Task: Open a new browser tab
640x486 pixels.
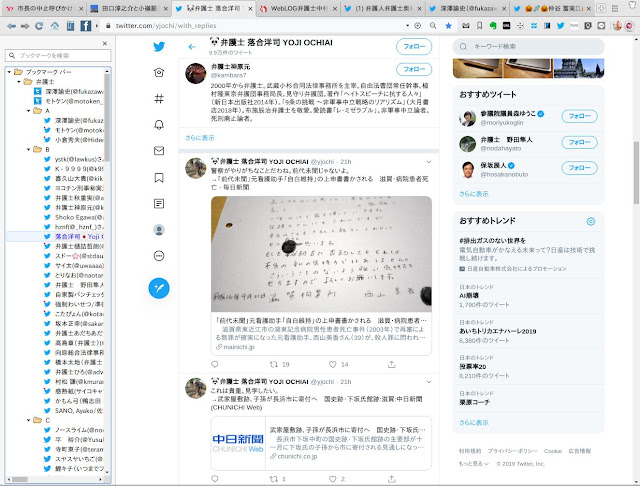Action: pos(601,8)
